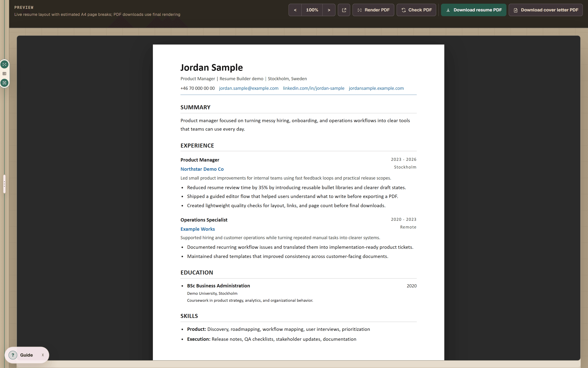
Task: Open the jordansample.example.com website link
Action: pos(376,88)
